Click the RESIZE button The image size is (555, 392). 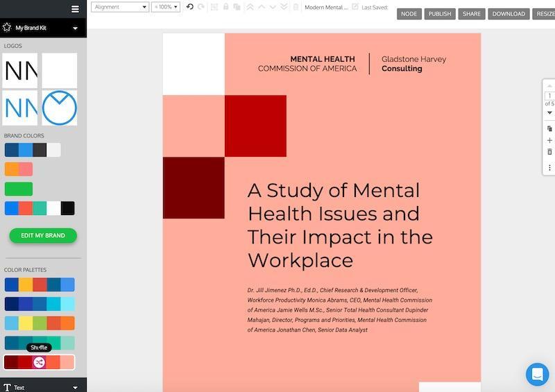pyautogui.click(x=545, y=14)
